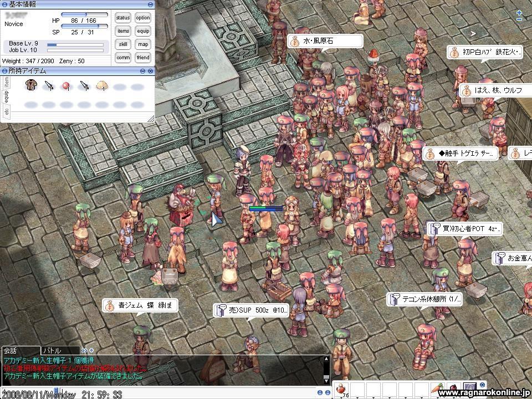Click the chat message input field

pos(187,393)
